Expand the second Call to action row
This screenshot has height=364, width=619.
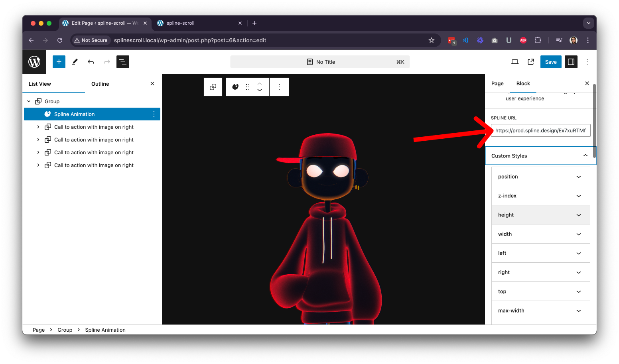(38, 140)
